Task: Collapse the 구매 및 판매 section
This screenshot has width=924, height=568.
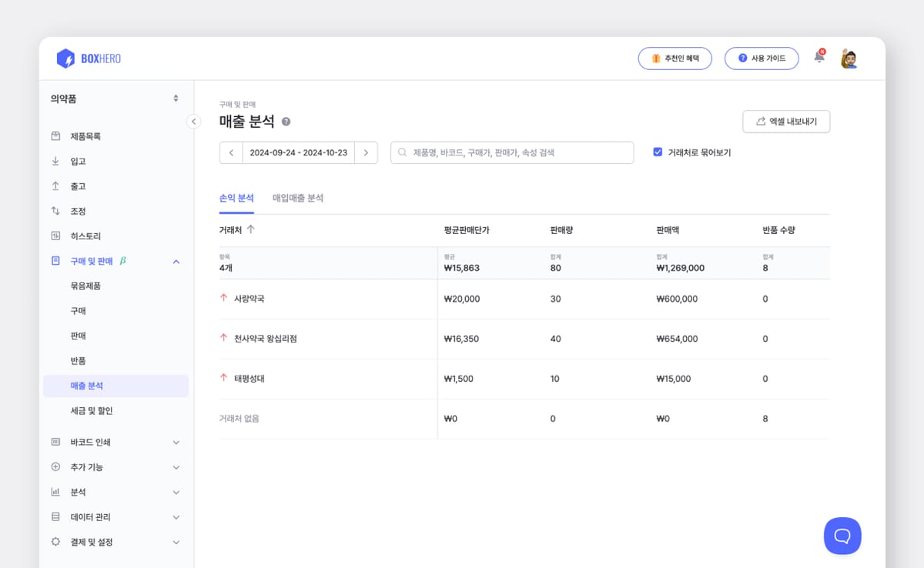Action: [x=176, y=261]
